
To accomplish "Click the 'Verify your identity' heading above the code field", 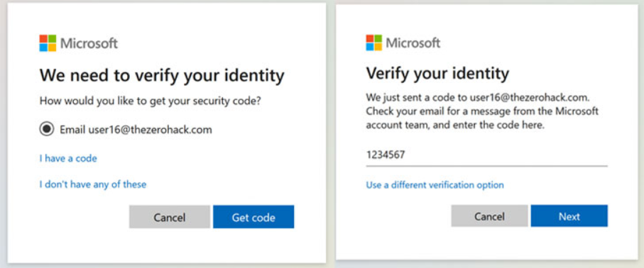I will (437, 74).
